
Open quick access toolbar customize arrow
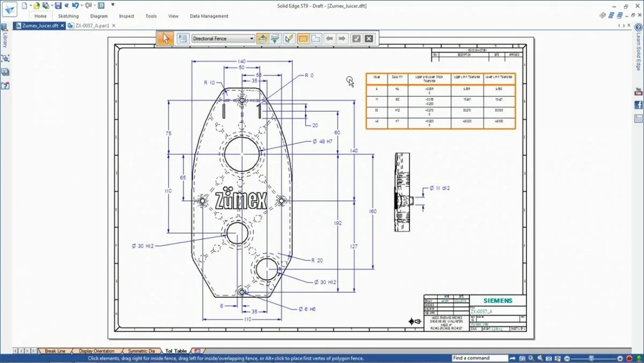[x=113, y=5]
